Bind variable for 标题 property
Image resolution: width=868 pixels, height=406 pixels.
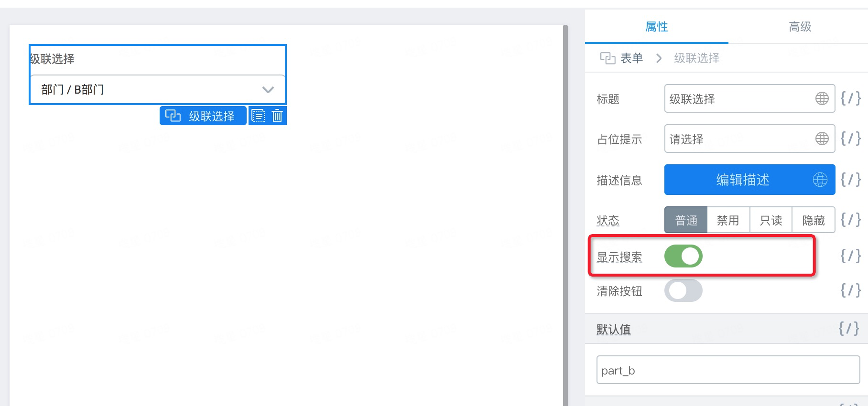click(x=851, y=99)
